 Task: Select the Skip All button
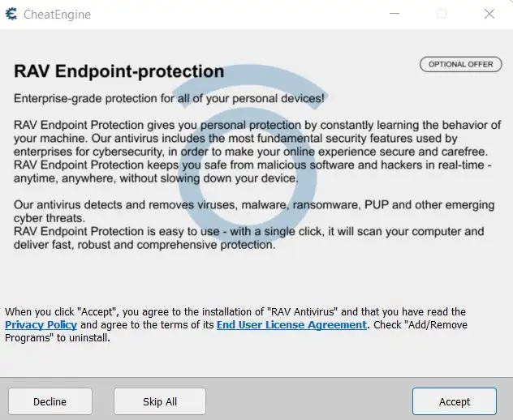pyautogui.click(x=160, y=401)
